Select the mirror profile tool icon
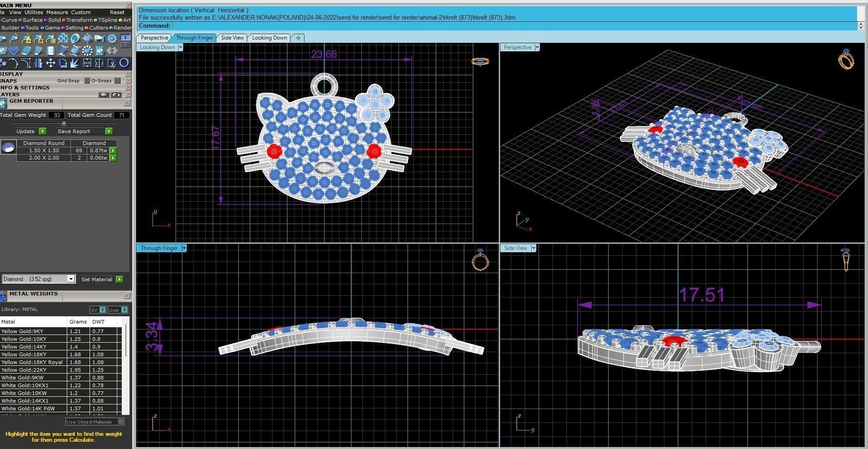The height and width of the screenshot is (449, 868). (x=38, y=63)
